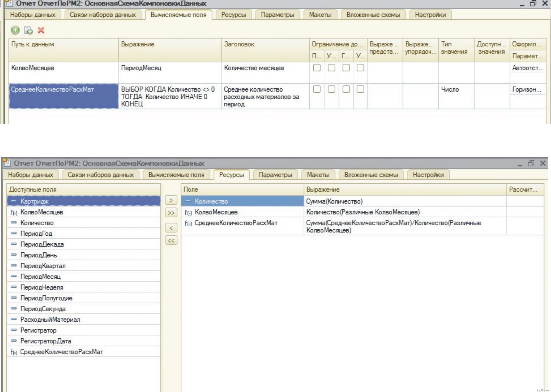The image size is (551, 392).
Task: Select ПериодМесяц in available fields list
Action: tap(84, 276)
